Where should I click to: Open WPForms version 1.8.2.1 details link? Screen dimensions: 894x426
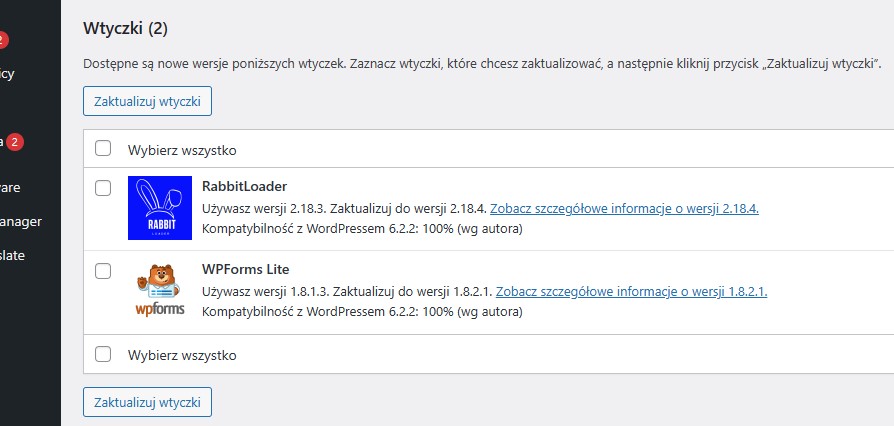pyautogui.click(x=631, y=292)
